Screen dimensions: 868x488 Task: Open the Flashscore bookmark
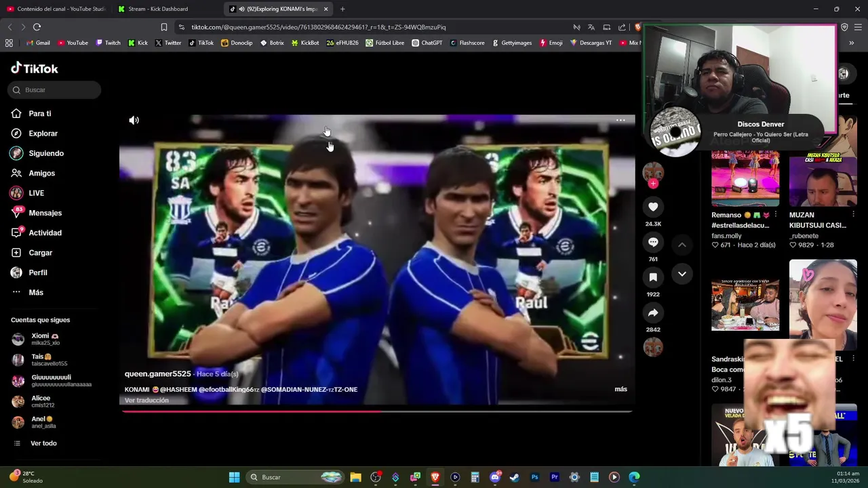(467, 43)
